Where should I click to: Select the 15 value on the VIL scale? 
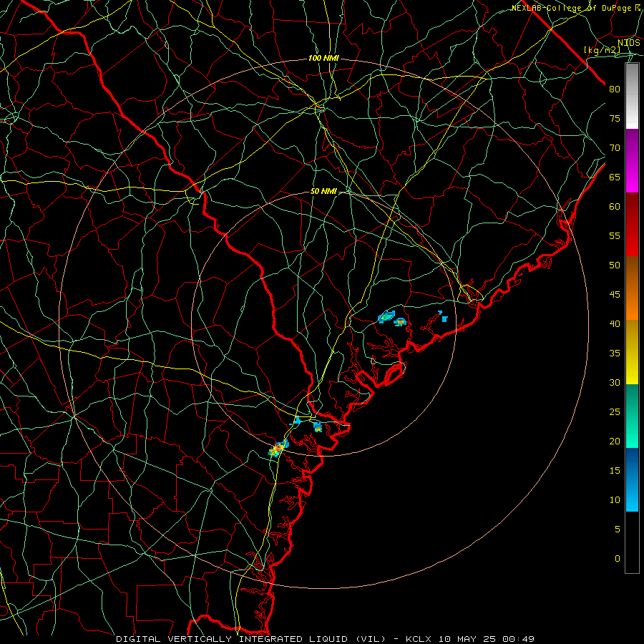point(615,471)
